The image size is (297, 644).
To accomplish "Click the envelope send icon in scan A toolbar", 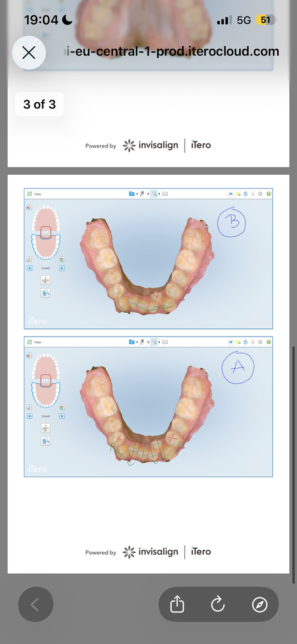I will click(165, 342).
